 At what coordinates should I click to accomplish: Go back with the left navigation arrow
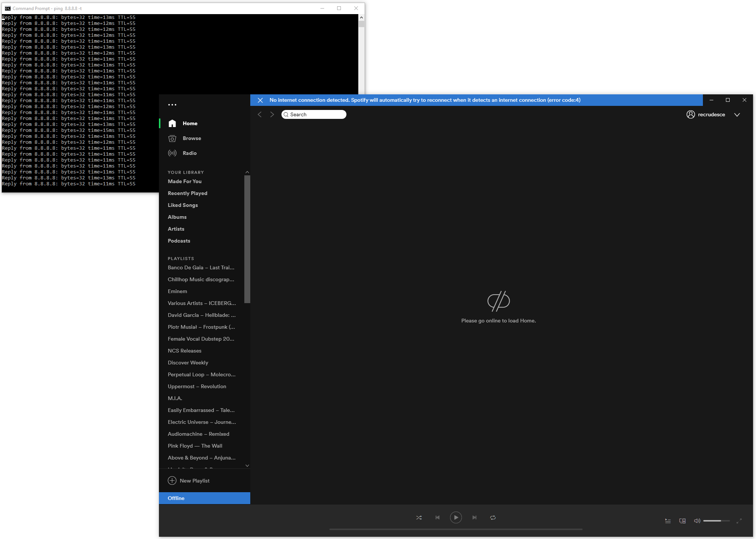tap(260, 114)
